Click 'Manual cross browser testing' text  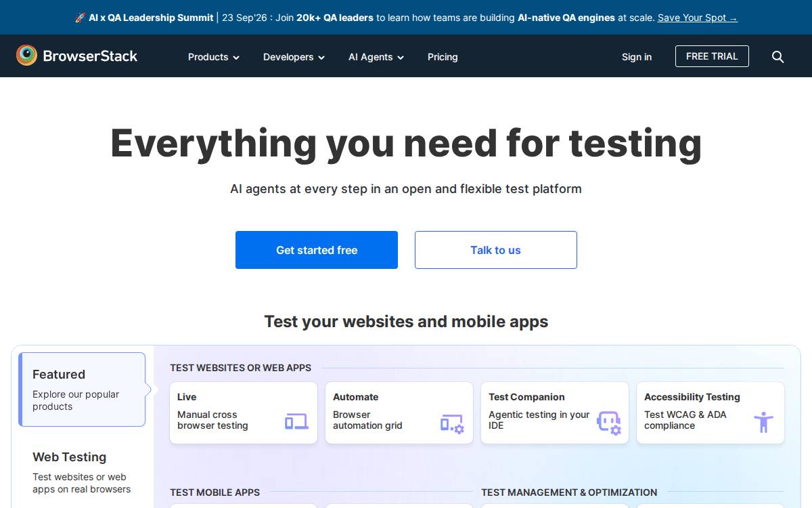[212, 420]
